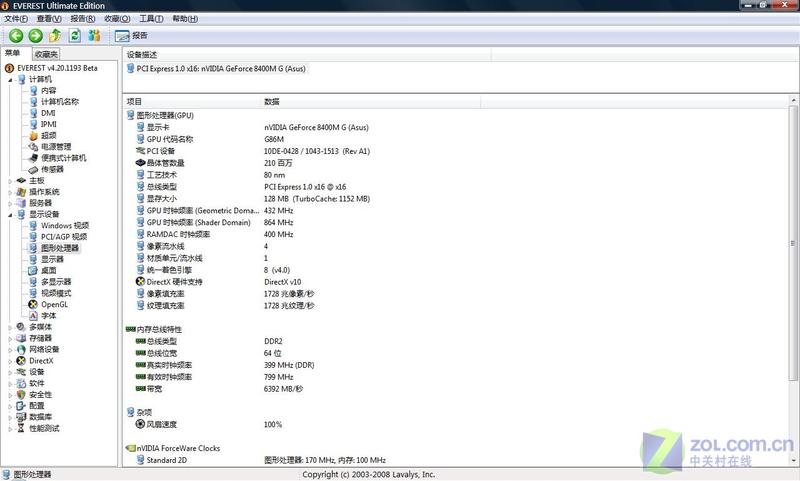Click the 操作系统 Windows icon

pos(21,192)
